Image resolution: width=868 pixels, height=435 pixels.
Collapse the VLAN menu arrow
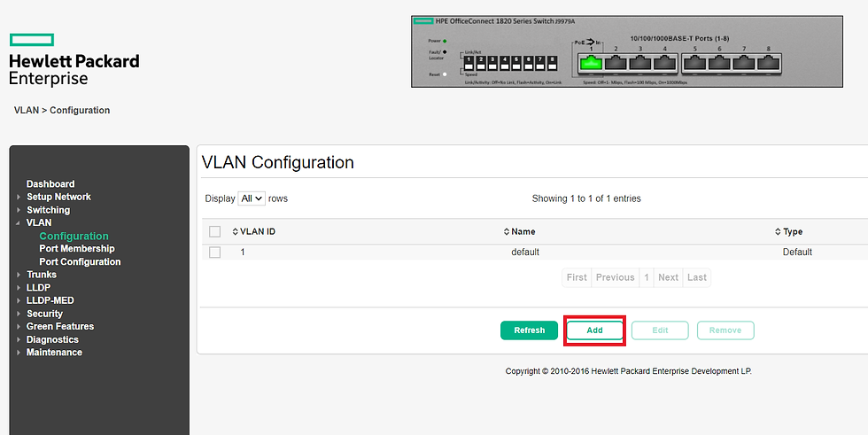click(19, 223)
